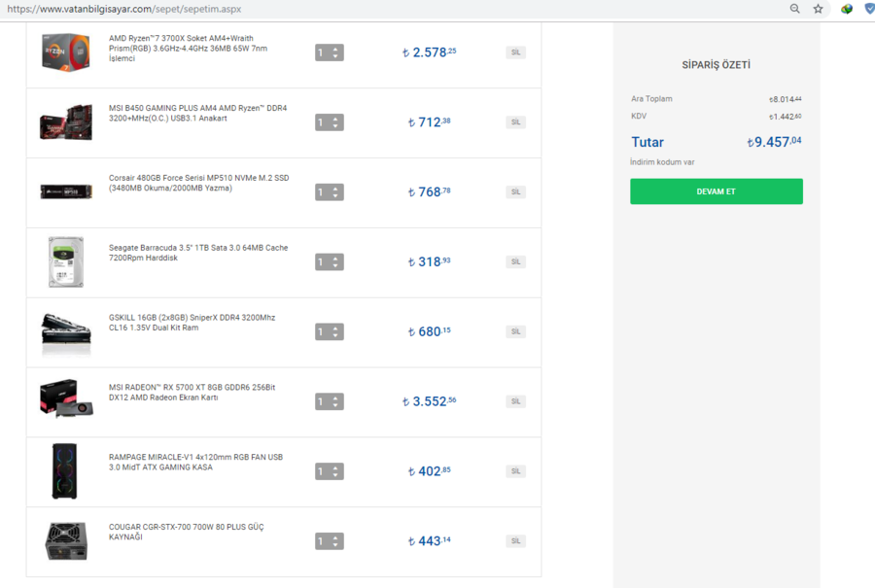This screenshot has width=875, height=588.
Task: Remove MSI Radeon RX 5700 XT with SİL
Action: (515, 401)
